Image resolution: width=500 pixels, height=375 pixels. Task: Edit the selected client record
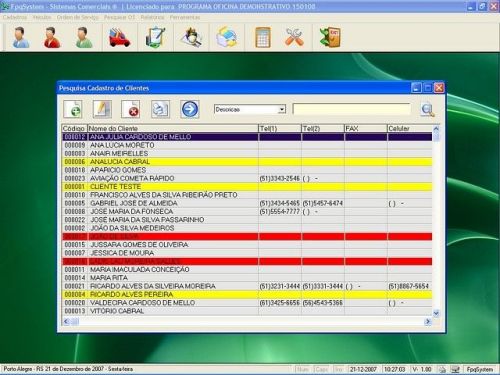tap(102, 109)
